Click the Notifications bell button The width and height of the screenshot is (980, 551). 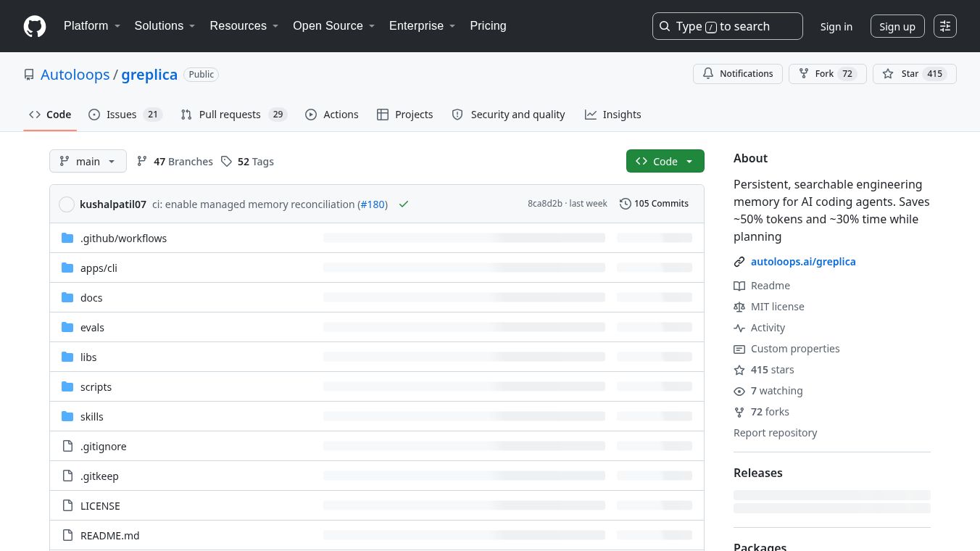[738, 74]
